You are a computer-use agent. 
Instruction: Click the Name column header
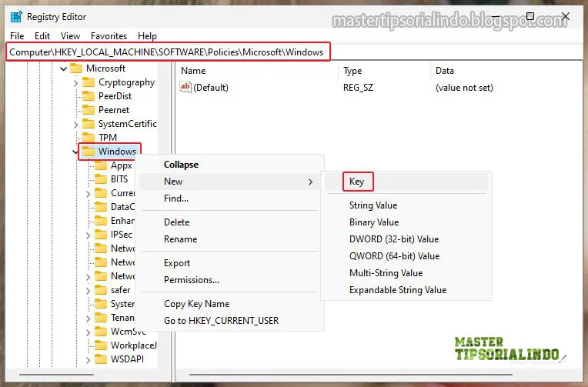point(258,71)
